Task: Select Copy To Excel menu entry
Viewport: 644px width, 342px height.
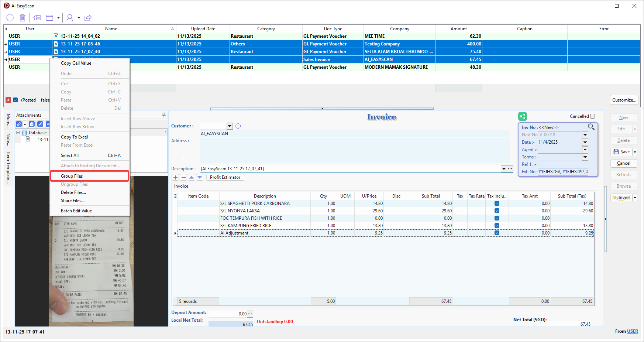Action: [x=74, y=137]
